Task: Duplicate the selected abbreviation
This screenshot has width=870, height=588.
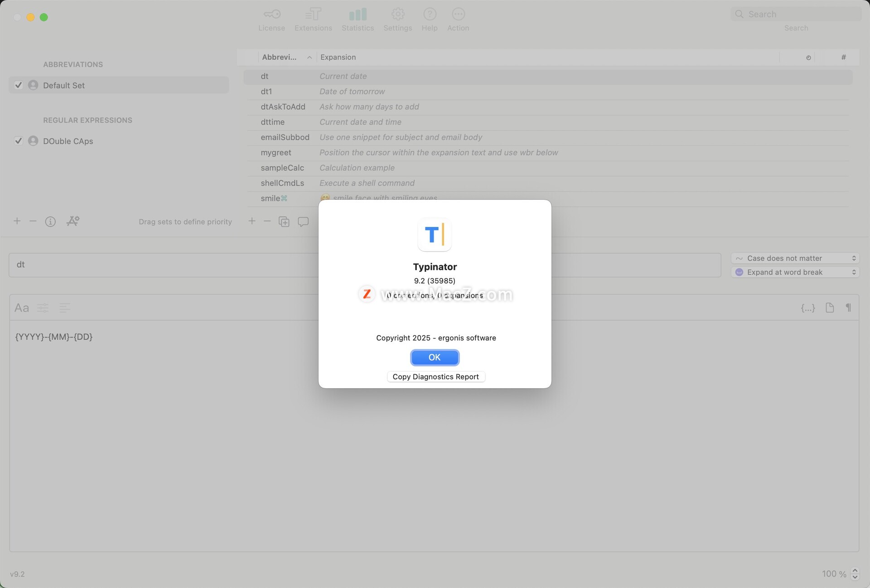Action: 284,222
